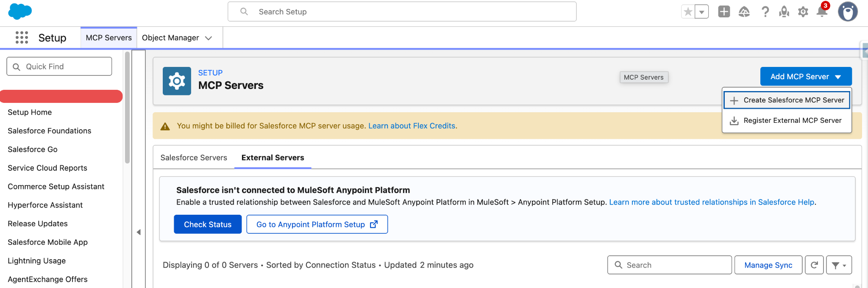Open the Help question mark icon
Image resolution: width=868 pixels, height=288 pixels.
point(765,12)
